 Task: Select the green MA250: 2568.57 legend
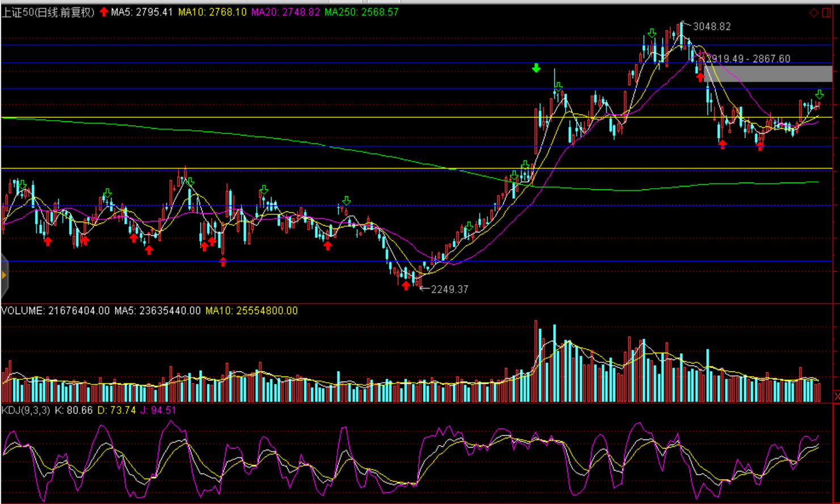361,12
